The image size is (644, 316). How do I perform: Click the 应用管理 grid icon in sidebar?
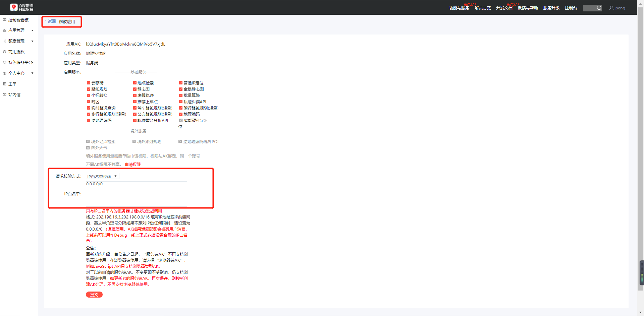(5, 30)
